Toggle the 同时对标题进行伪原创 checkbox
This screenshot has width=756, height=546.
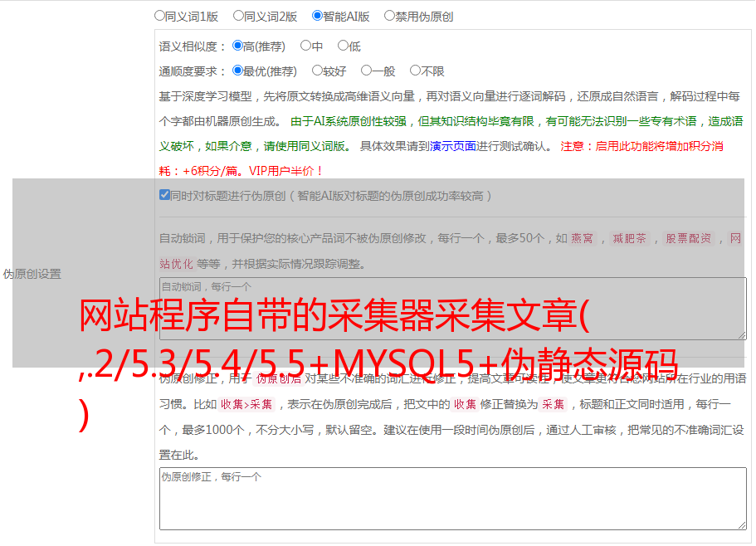164,195
